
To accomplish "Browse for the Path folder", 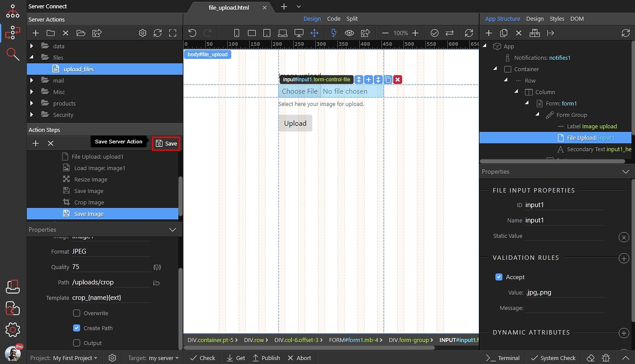I will [156, 283].
